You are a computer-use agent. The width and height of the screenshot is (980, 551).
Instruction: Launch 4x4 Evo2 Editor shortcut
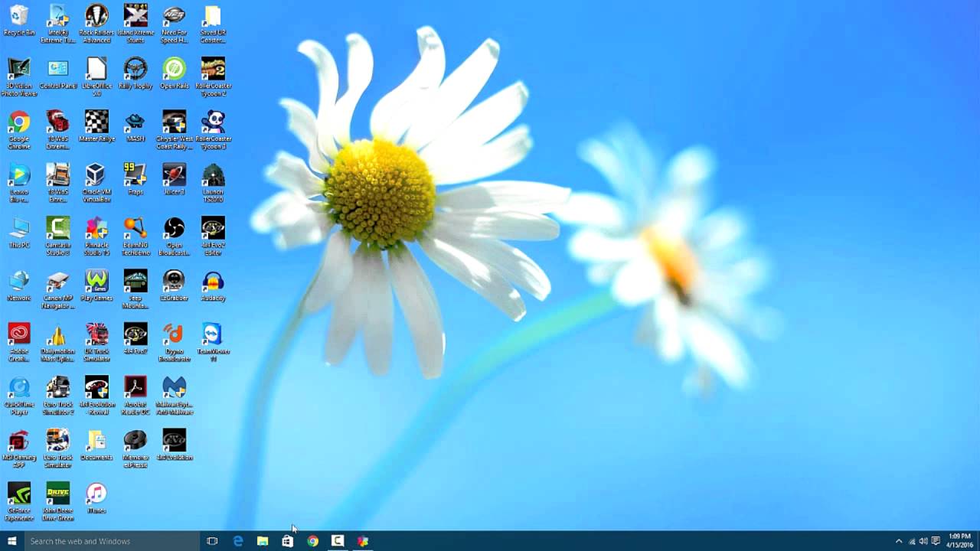pos(213,236)
